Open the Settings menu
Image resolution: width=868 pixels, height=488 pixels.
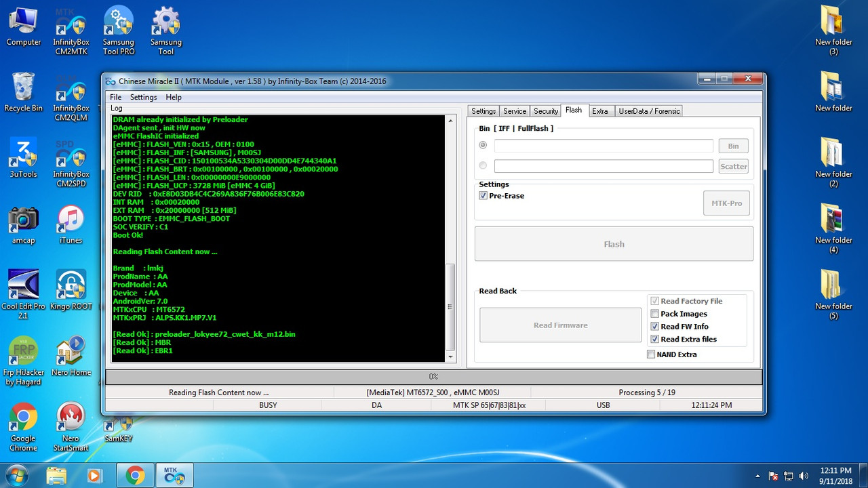pos(144,97)
